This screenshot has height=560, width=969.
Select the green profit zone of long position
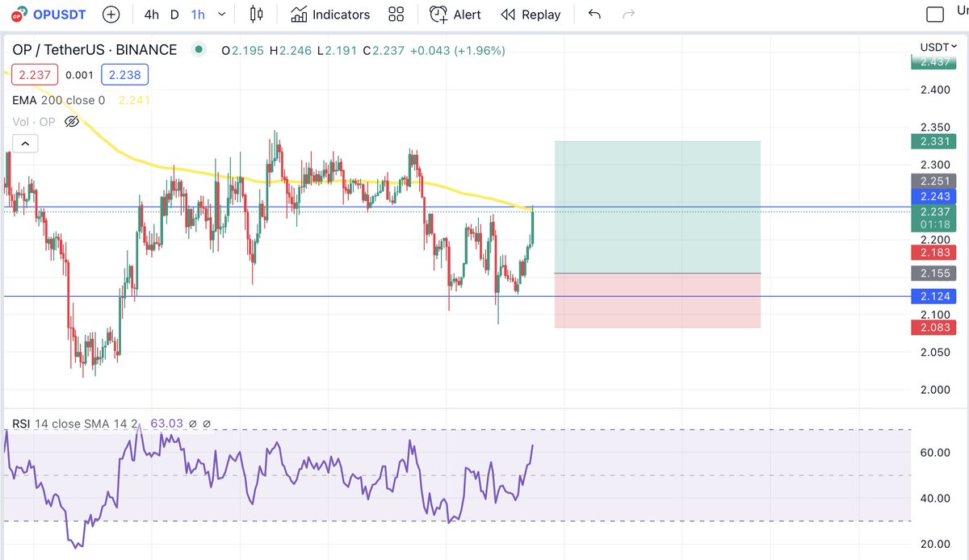[657, 207]
